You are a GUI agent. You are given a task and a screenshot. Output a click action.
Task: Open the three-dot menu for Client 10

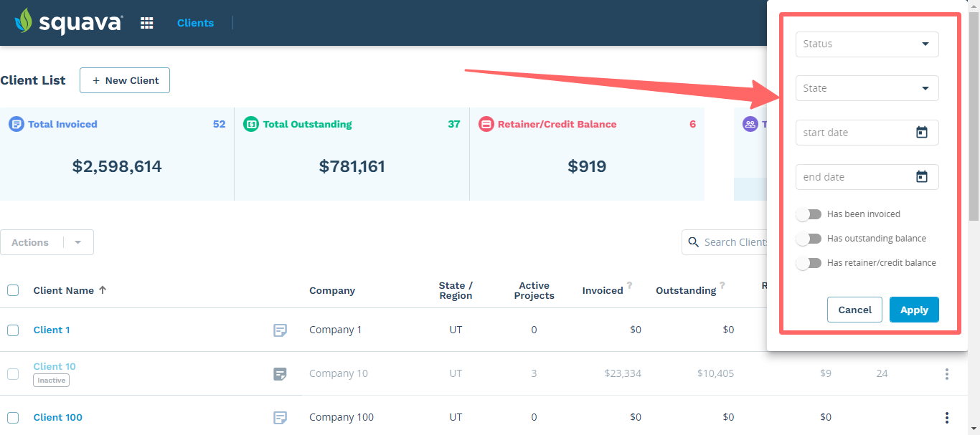pos(945,373)
